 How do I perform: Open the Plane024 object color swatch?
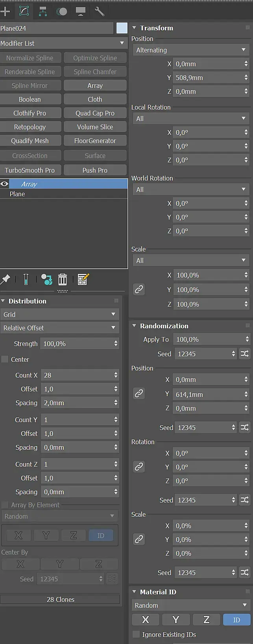click(x=122, y=28)
